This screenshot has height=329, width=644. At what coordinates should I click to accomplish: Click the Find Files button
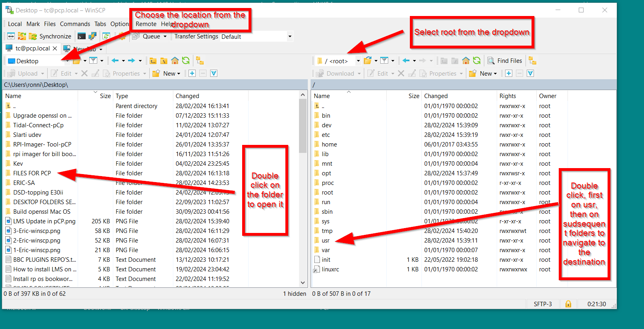(505, 61)
